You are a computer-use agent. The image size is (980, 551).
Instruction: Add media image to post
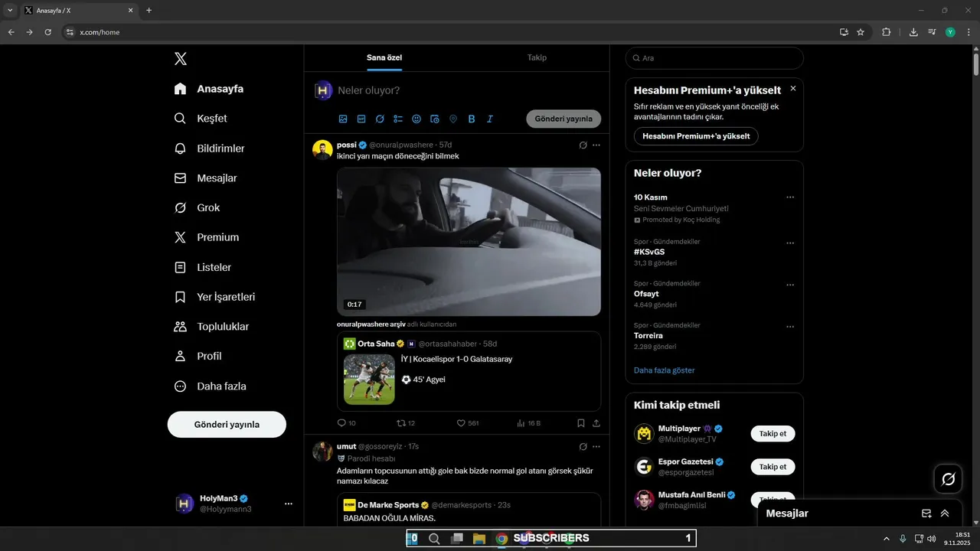click(343, 119)
